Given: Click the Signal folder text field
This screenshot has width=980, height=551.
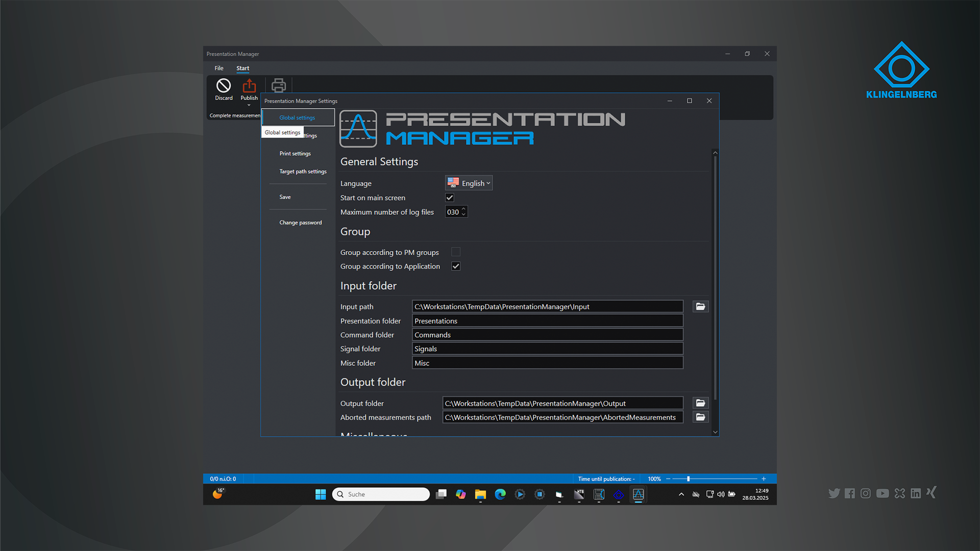Looking at the screenshot, I should pyautogui.click(x=548, y=349).
